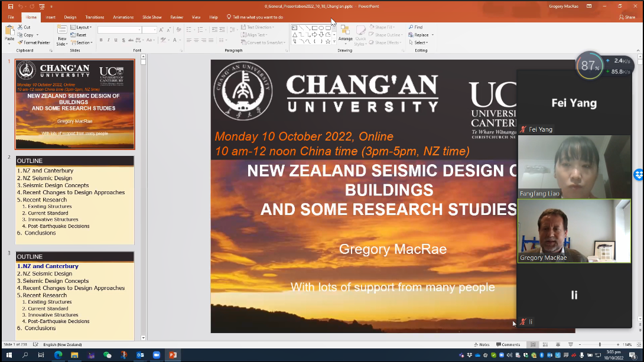The width and height of the screenshot is (644, 362).
Task: Align text left in Paragraph group
Action: tap(189, 40)
